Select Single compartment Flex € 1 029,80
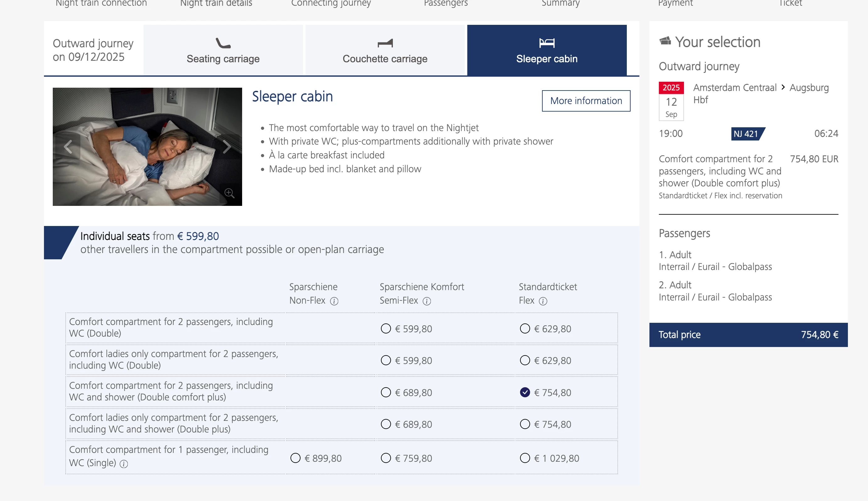 point(524,458)
